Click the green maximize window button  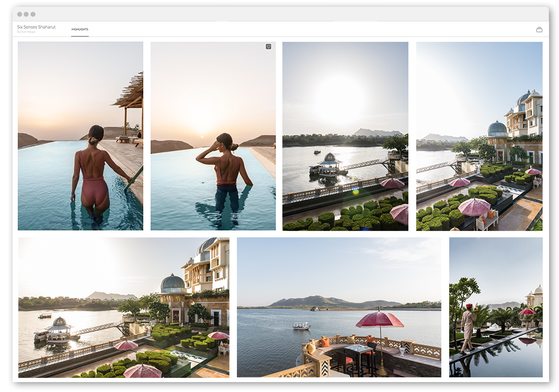tap(33, 14)
